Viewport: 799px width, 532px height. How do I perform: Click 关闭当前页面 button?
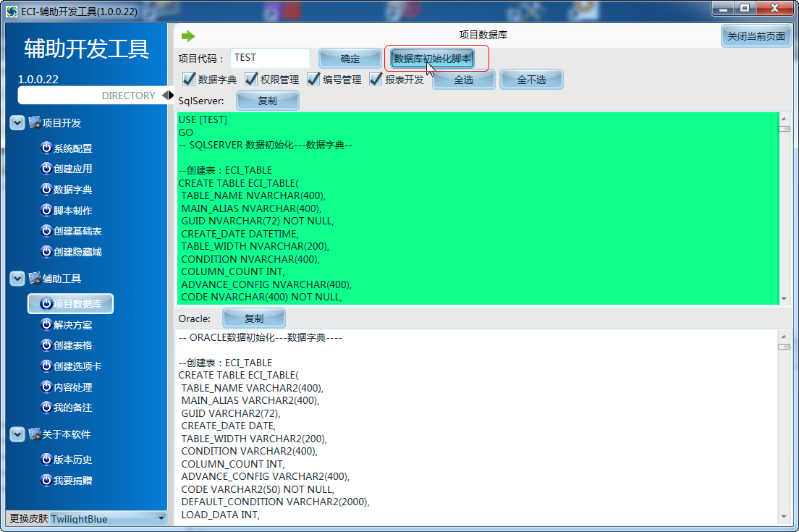point(756,36)
